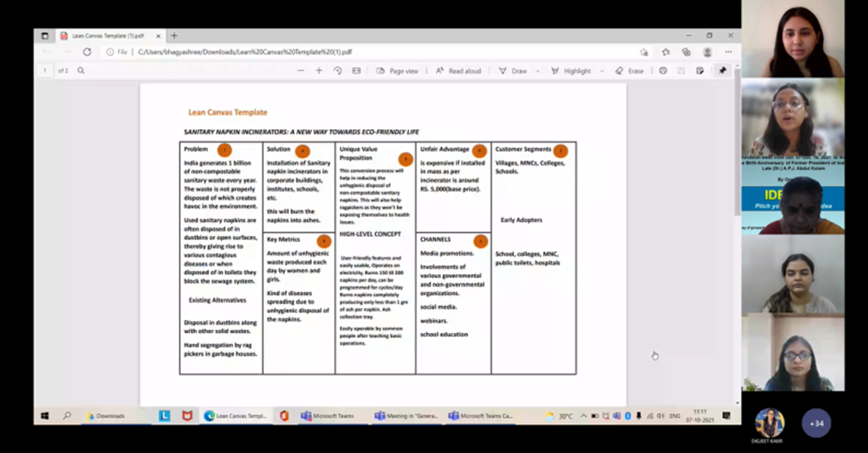This screenshot has height=453, width=868.
Task: Unpin the PDF toolbar
Action: [722, 71]
